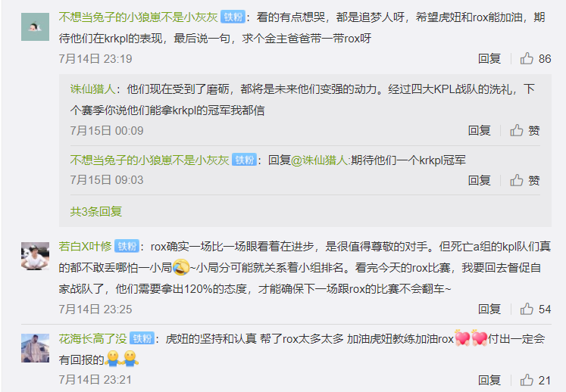Open @诛仙猎人 mention link
Viewport: 566px width, 392px height.
[x=319, y=160]
